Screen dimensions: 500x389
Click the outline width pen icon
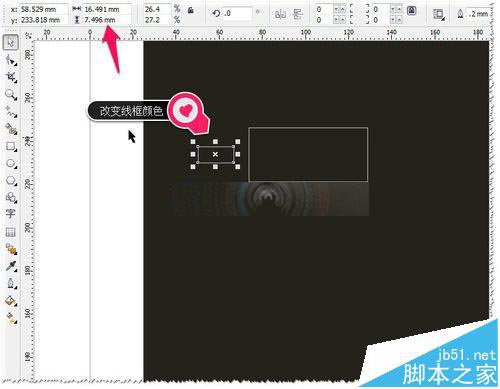pyautogui.click(x=460, y=14)
